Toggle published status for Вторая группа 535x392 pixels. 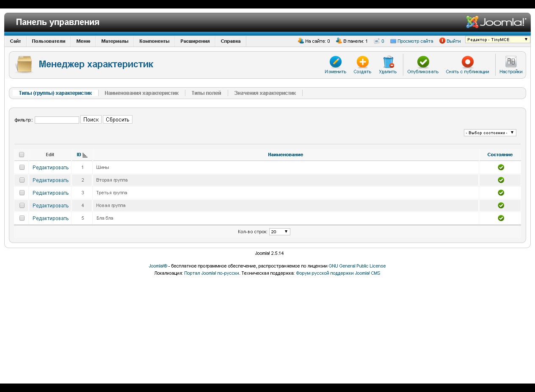coord(501,180)
